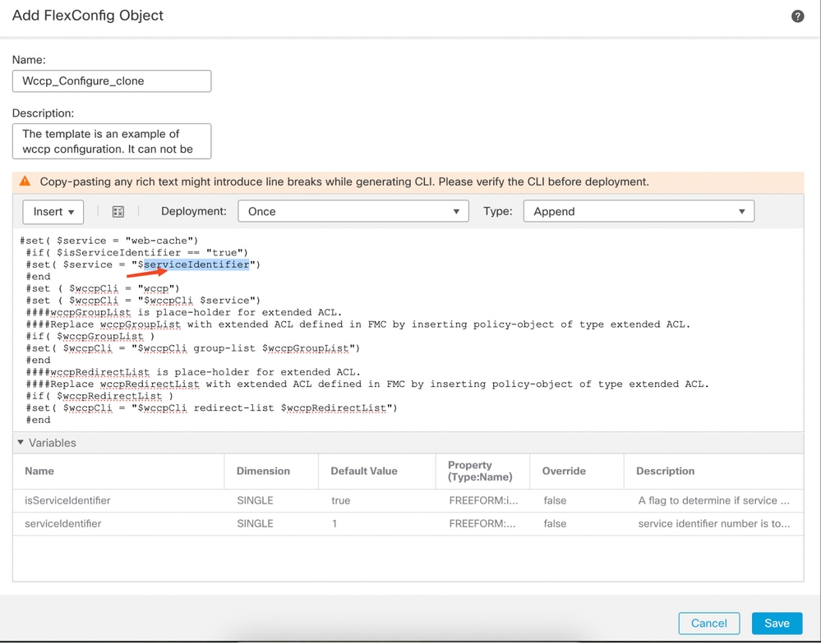
Task: Click the Override column header
Action: click(x=564, y=471)
